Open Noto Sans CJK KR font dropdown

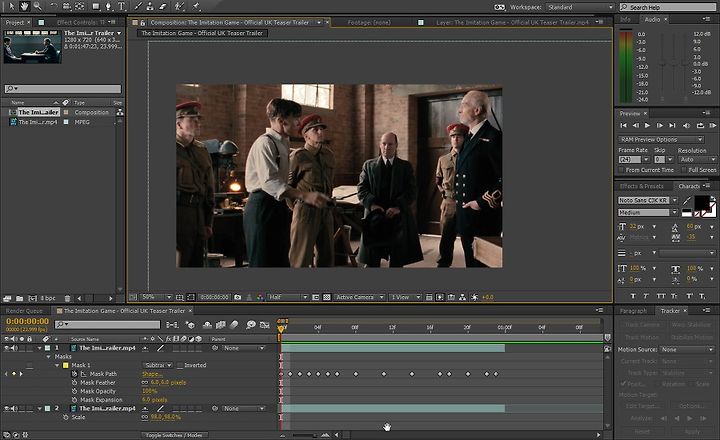pyautogui.click(x=648, y=200)
